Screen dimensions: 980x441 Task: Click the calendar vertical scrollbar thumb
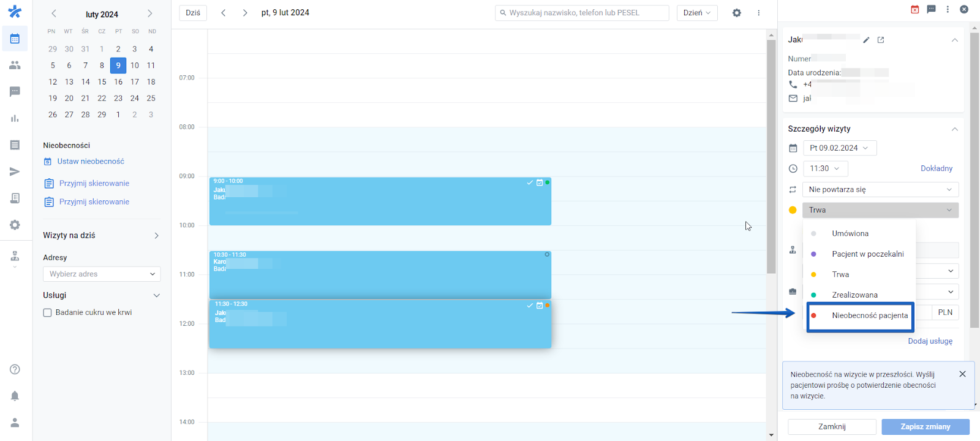[x=771, y=156]
